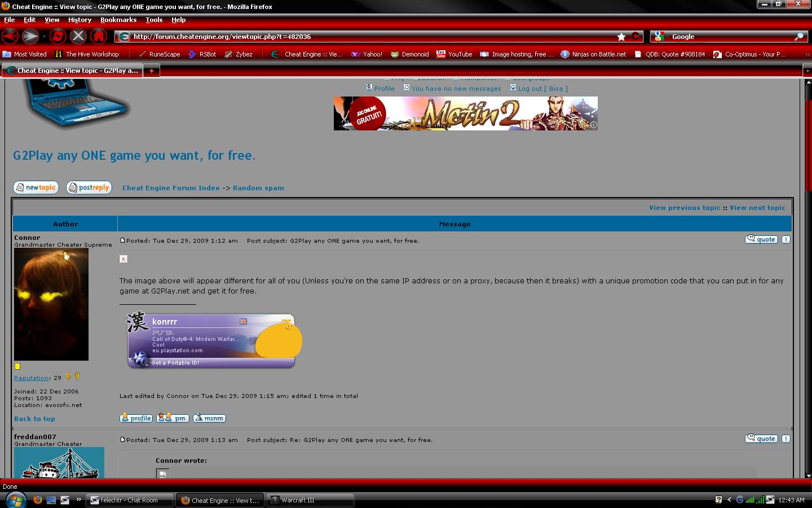Click Connor's msnm button

(x=209, y=418)
